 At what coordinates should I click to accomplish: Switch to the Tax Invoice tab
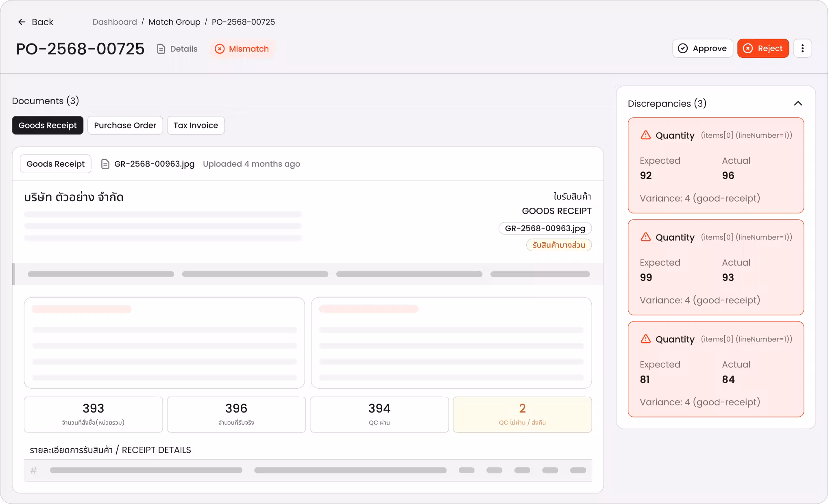[196, 125]
